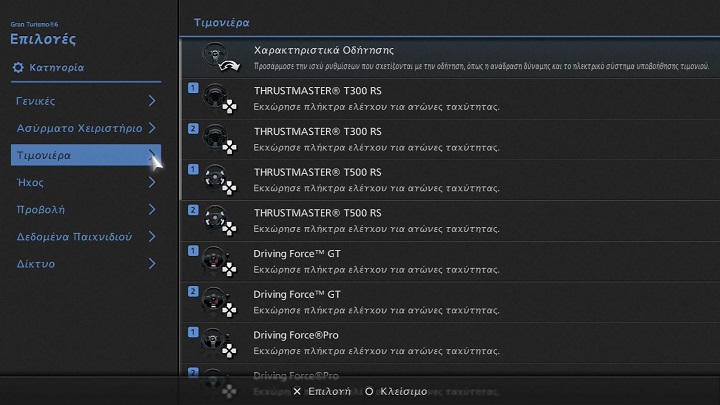
Task: Click player 2 THRUSTMASTER T300 RS wheel icon
Action: point(217,140)
